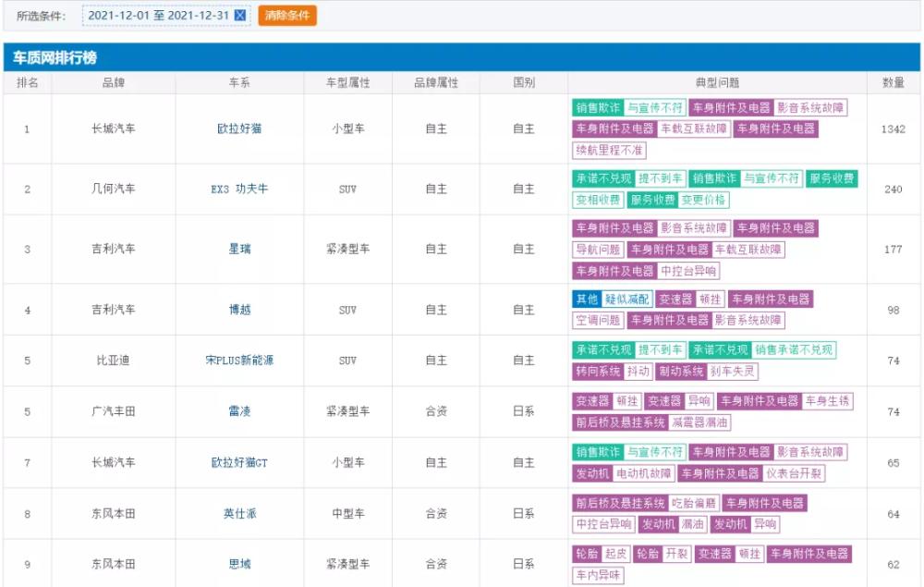Click the quantity value 177

(x=893, y=250)
